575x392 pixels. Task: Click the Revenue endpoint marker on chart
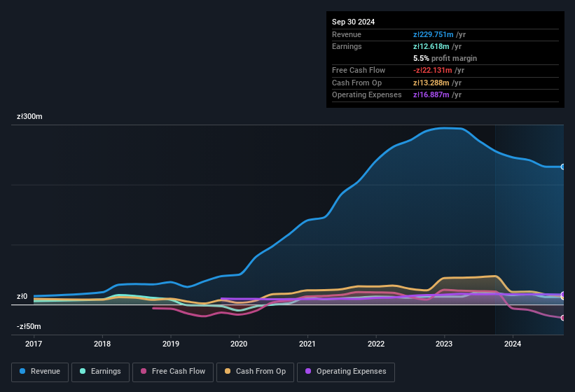563,167
